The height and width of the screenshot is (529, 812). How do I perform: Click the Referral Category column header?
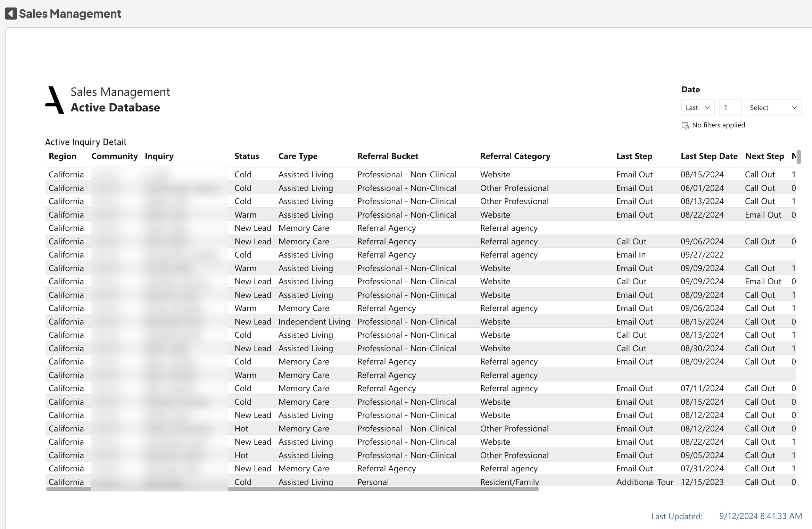click(515, 156)
